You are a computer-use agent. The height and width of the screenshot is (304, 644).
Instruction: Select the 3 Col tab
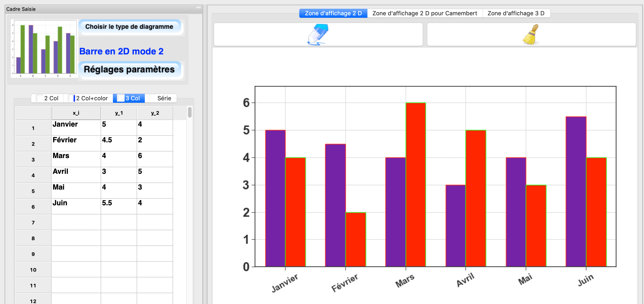point(129,98)
